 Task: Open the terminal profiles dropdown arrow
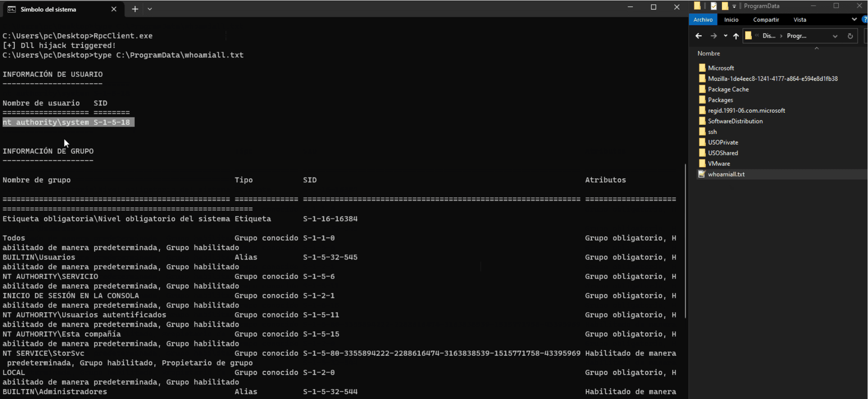pos(150,9)
